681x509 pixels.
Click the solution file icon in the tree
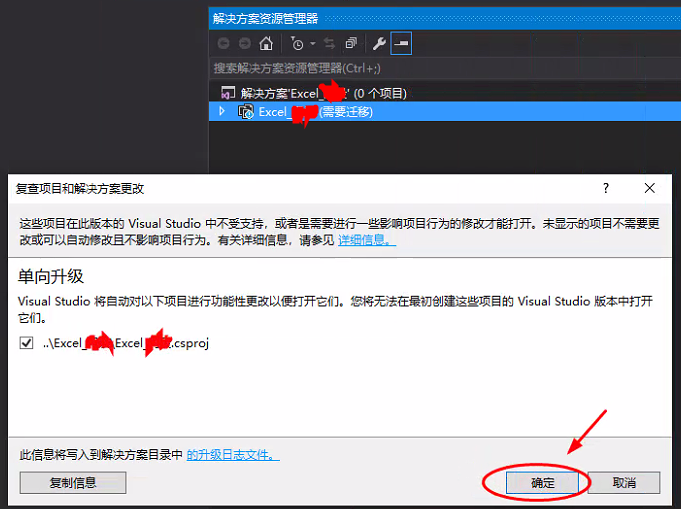point(228,93)
